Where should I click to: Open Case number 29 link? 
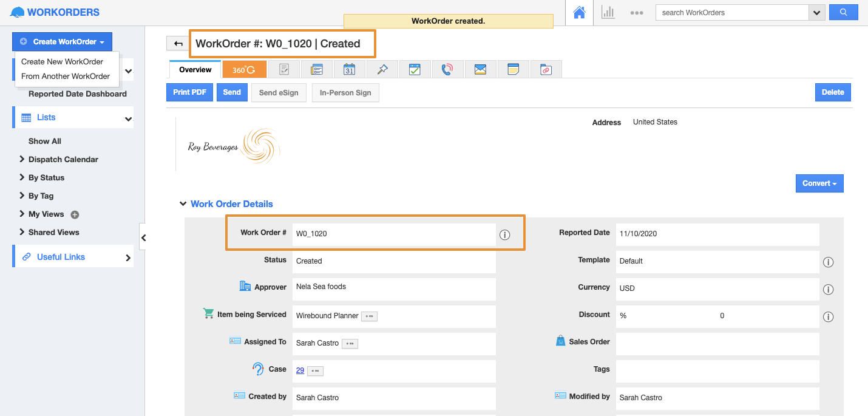coord(300,370)
